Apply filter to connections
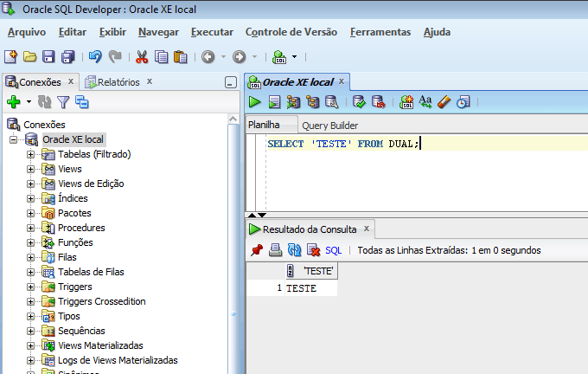Image resolution: width=588 pixels, height=374 pixels. pyautogui.click(x=63, y=102)
